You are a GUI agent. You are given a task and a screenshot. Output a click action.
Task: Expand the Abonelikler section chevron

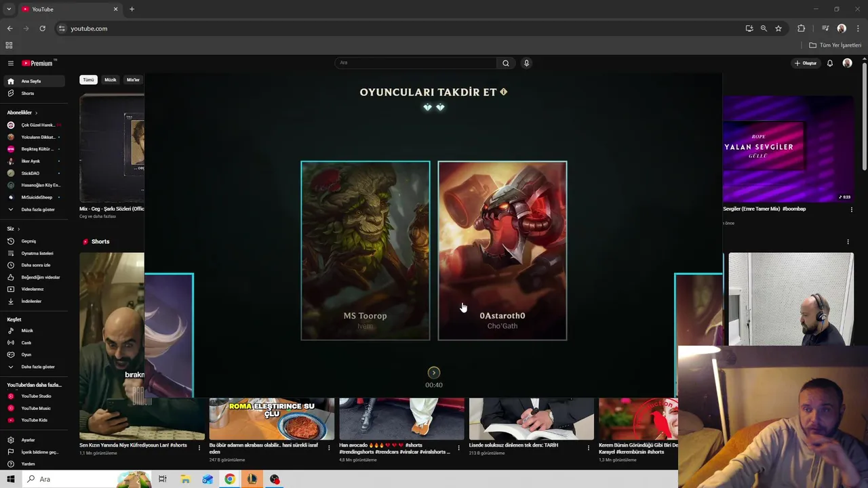point(36,113)
